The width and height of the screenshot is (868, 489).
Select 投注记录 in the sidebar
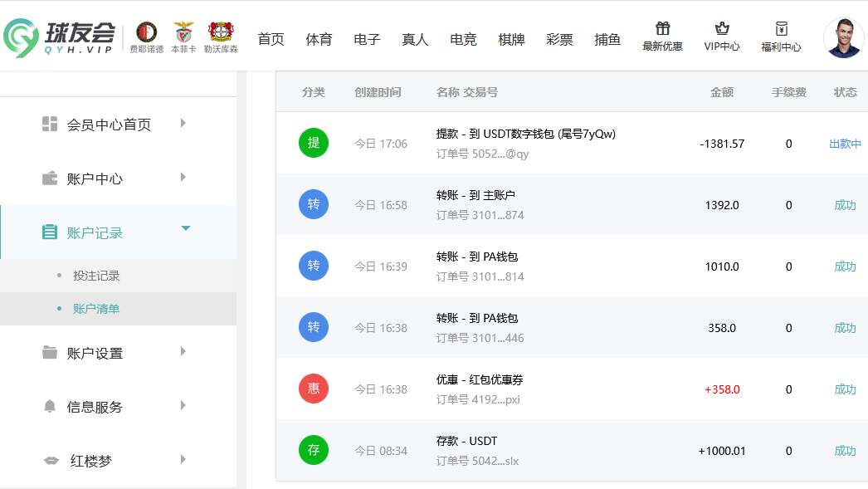pyautogui.click(x=96, y=276)
